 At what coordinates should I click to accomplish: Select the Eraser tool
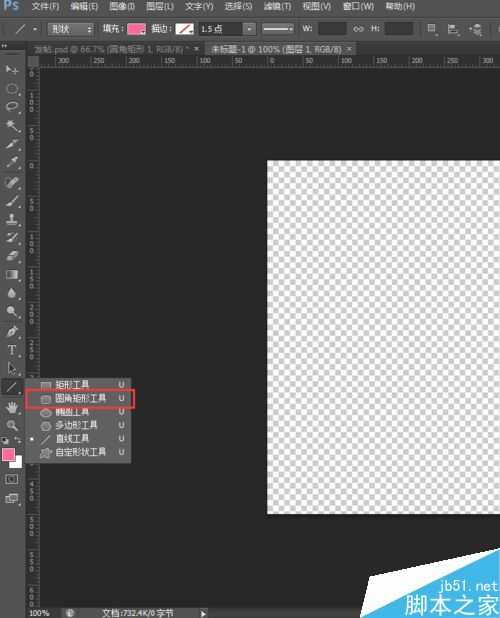(x=12, y=256)
